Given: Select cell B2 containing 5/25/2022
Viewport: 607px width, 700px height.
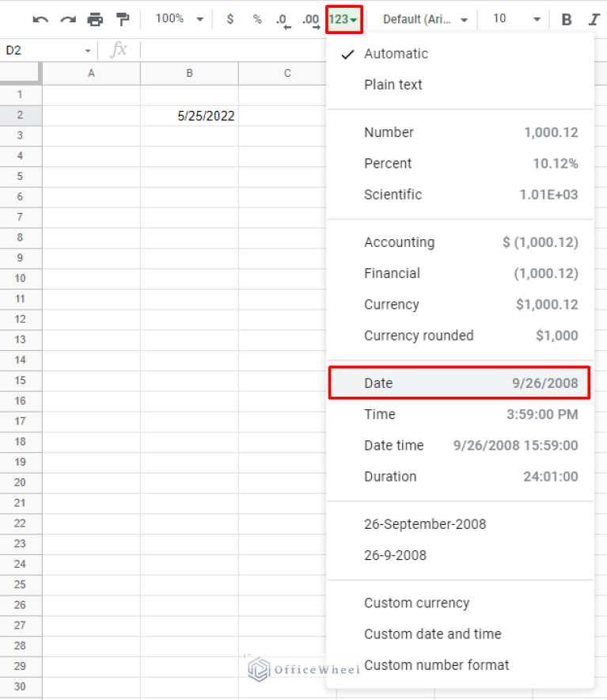Looking at the screenshot, I should coord(189,116).
